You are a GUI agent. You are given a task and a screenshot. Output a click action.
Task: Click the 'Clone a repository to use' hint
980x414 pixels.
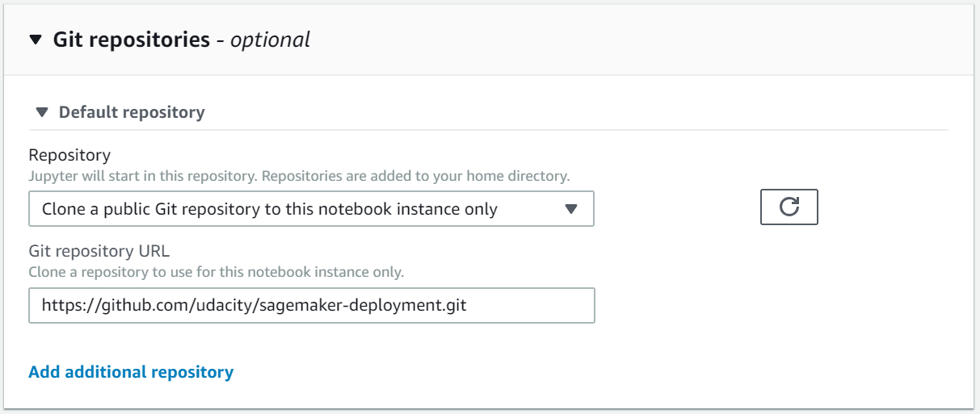pos(216,272)
